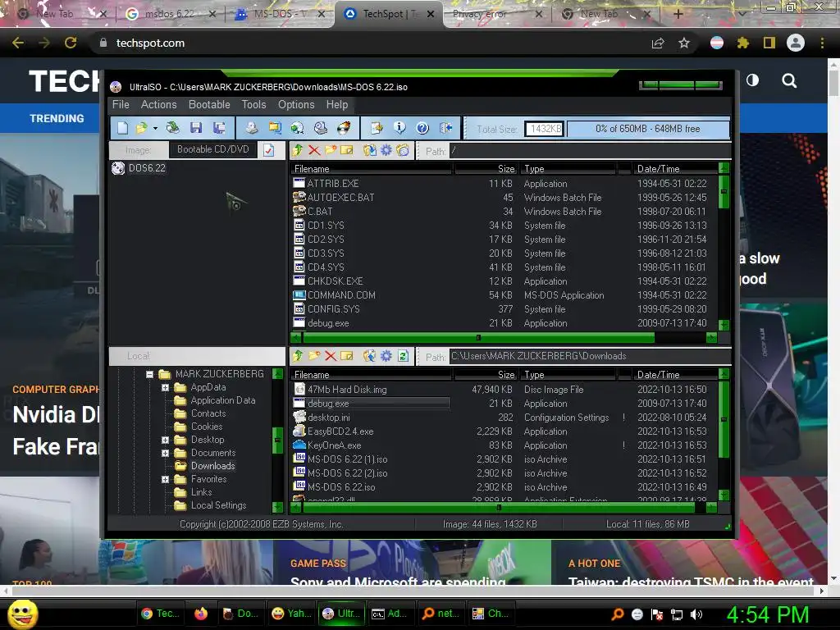Click the New Folder icon in the image pane
The image size is (840, 630).
331,151
